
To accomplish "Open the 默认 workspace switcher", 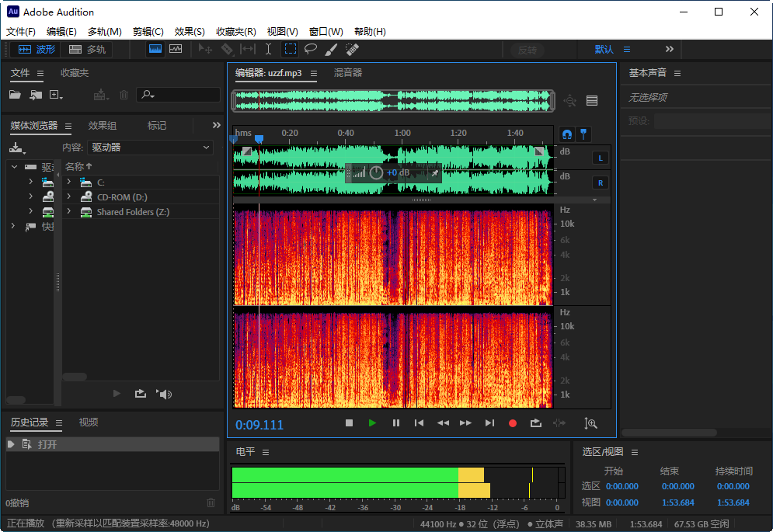I will tap(605, 48).
